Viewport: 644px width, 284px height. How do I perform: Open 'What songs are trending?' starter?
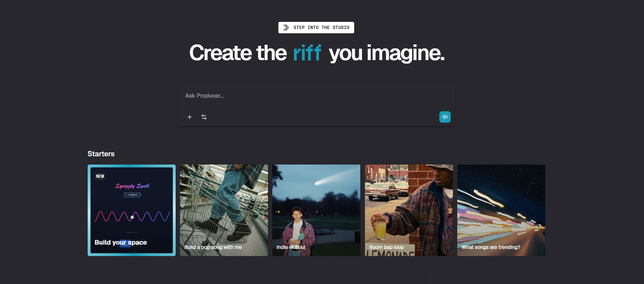coord(501,210)
